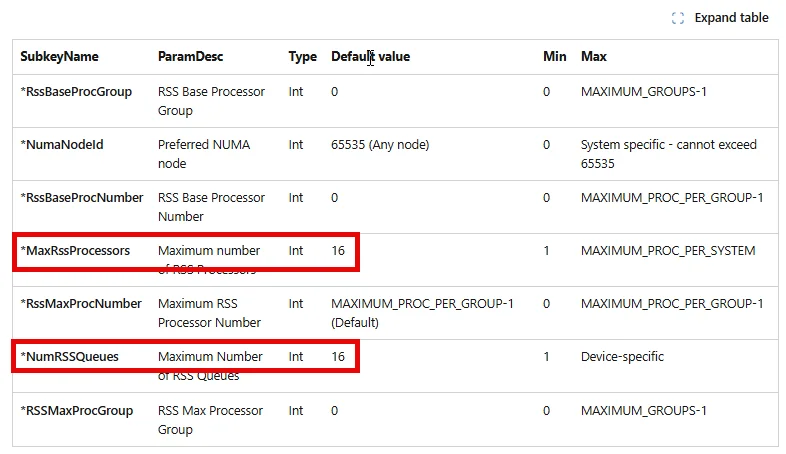Click the Preferred NUMA node description

204,154
